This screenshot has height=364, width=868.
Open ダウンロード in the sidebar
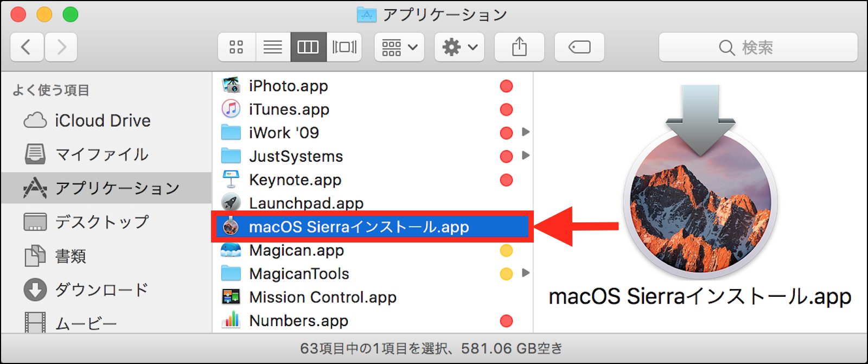point(106,290)
